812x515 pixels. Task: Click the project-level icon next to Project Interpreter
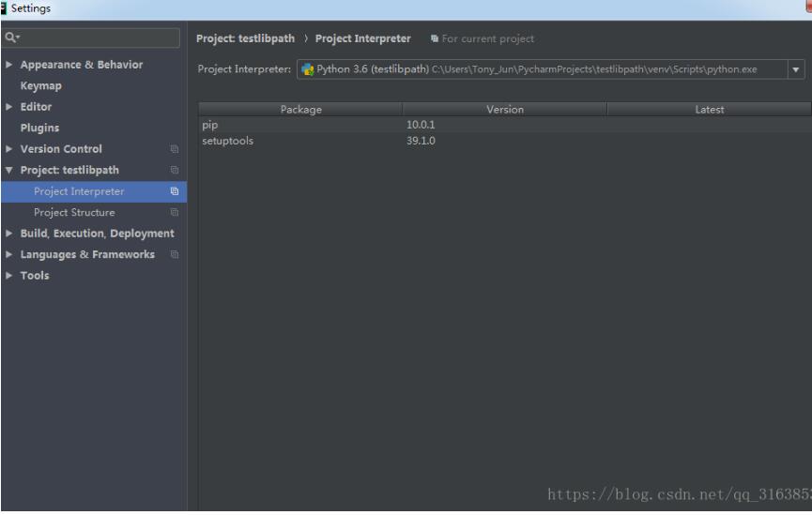click(175, 191)
